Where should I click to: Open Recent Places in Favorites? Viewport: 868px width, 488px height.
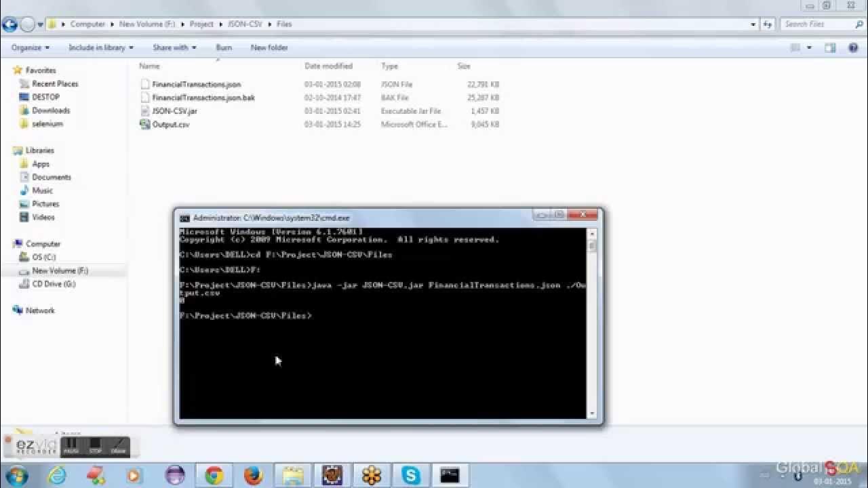click(x=55, y=83)
